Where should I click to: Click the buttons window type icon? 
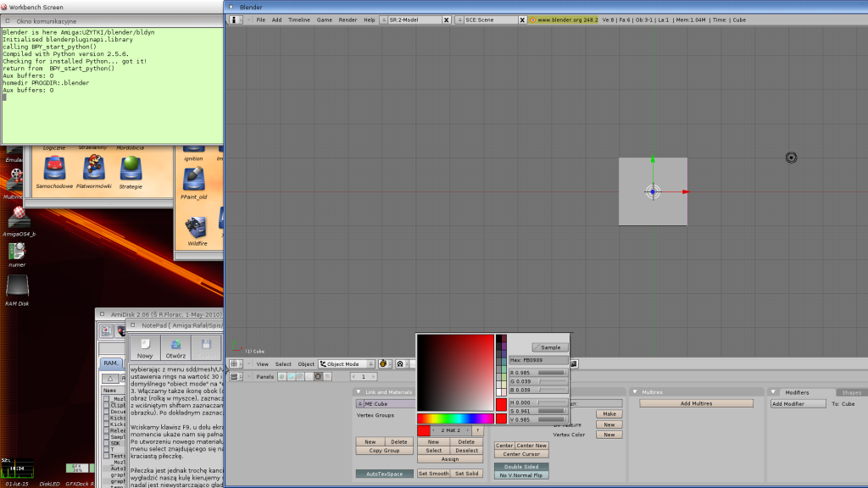(234, 377)
